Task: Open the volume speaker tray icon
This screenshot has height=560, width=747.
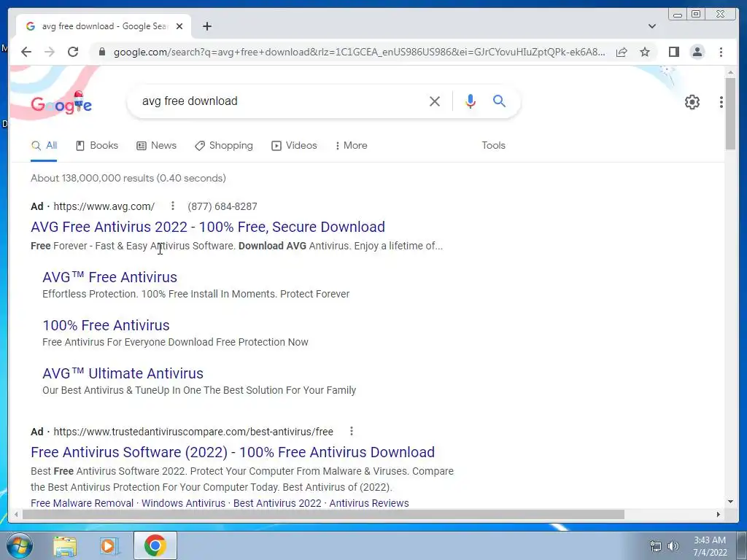Action: (673, 546)
